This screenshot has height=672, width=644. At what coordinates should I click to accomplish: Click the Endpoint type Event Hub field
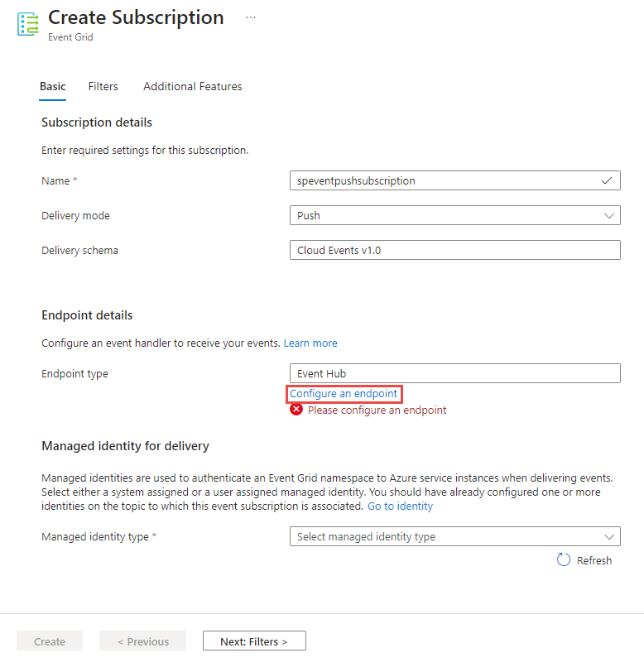(455, 374)
